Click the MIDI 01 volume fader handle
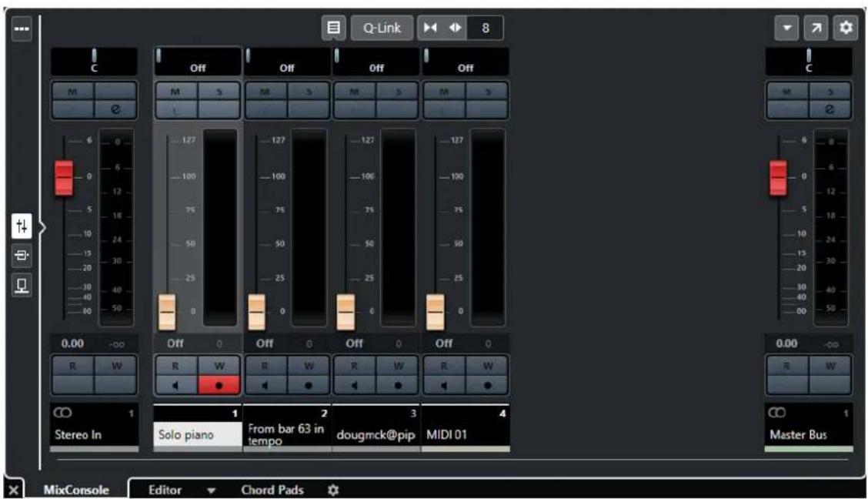This screenshot has width=868, height=499. 435,313
